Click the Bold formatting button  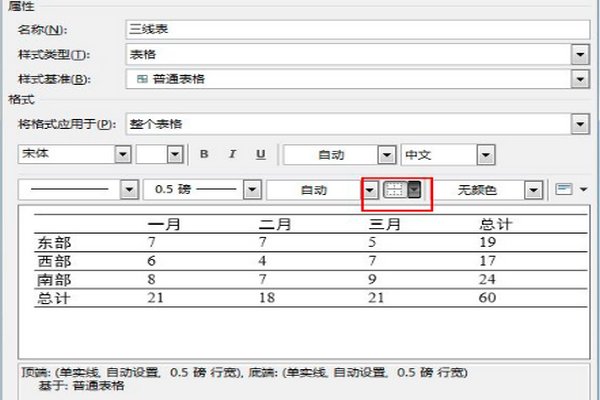coord(204,154)
